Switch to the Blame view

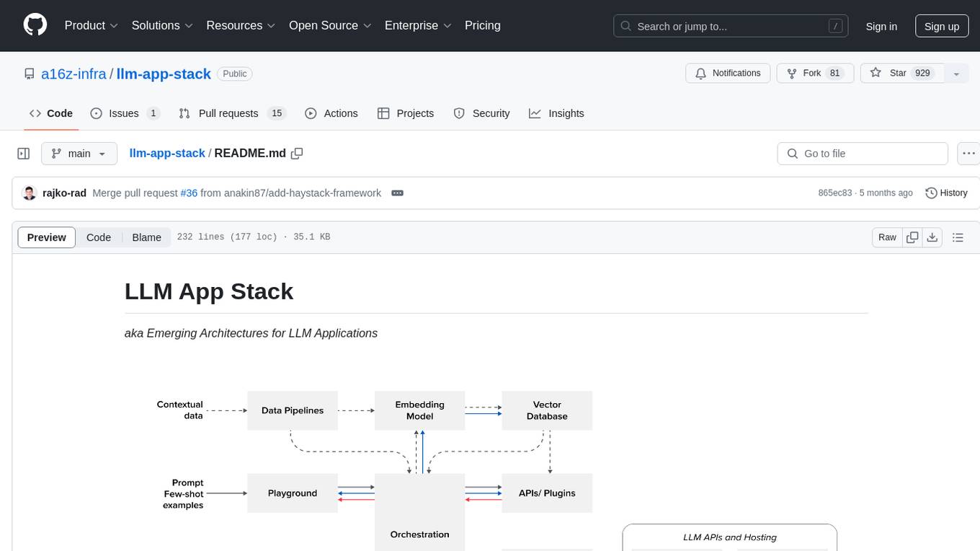click(x=146, y=237)
